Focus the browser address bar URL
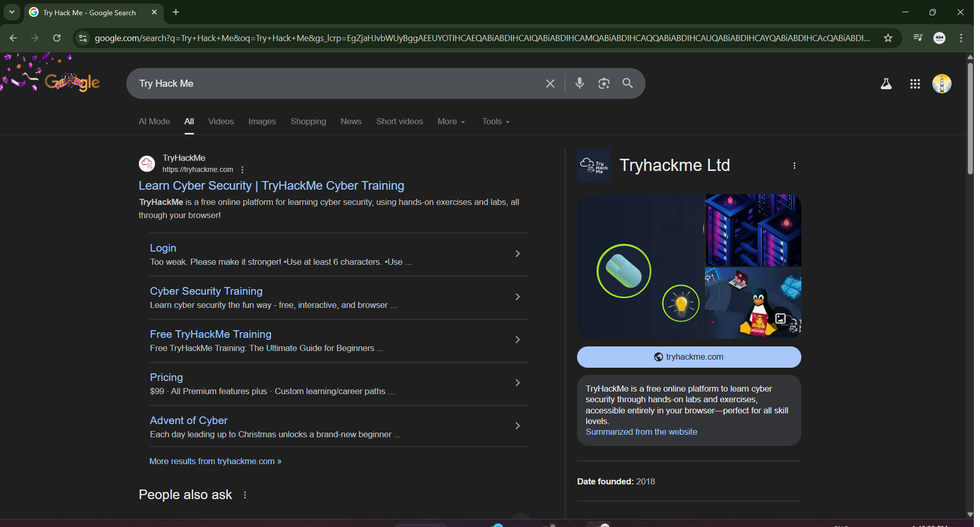Image resolution: width=980 pixels, height=527 pixels. pos(482,38)
